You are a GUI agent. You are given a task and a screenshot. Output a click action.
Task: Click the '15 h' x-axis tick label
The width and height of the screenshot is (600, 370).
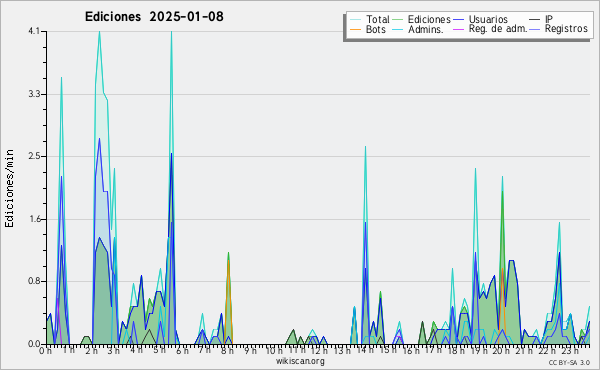tap(388, 350)
